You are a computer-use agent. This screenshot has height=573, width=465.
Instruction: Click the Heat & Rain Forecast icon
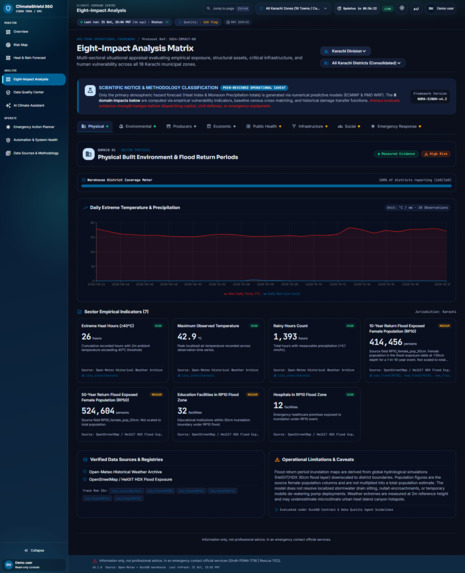point(8,58)
